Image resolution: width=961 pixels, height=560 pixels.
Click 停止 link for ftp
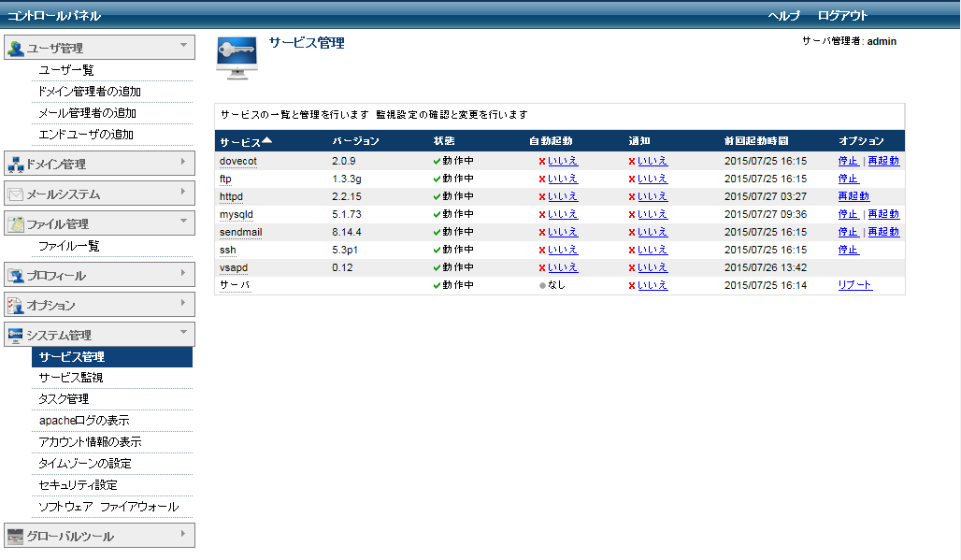(848, 179)
